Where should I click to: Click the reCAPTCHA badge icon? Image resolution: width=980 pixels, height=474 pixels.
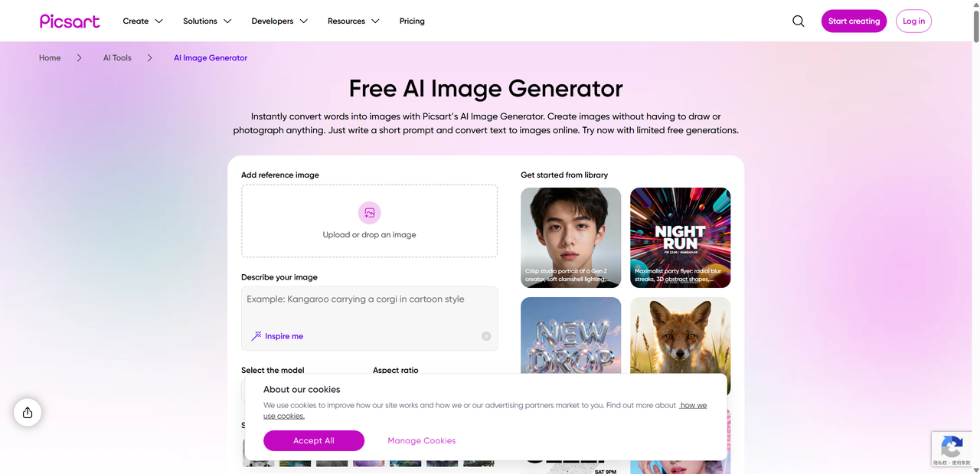click(952, 446)
